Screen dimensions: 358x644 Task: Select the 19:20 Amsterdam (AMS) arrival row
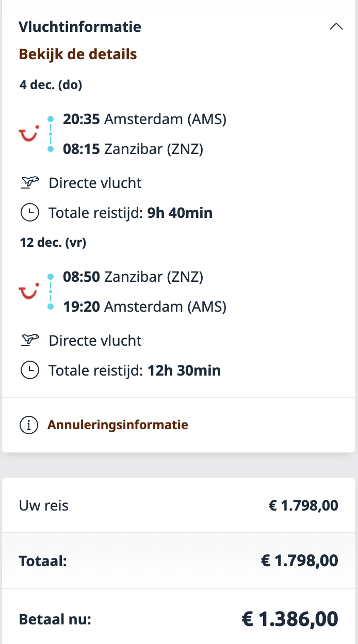[x=144, y=307]
